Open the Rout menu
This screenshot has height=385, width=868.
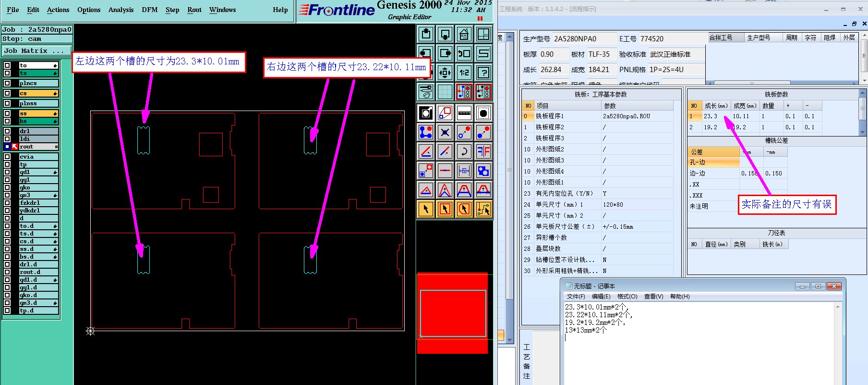[x=194, y=10]
